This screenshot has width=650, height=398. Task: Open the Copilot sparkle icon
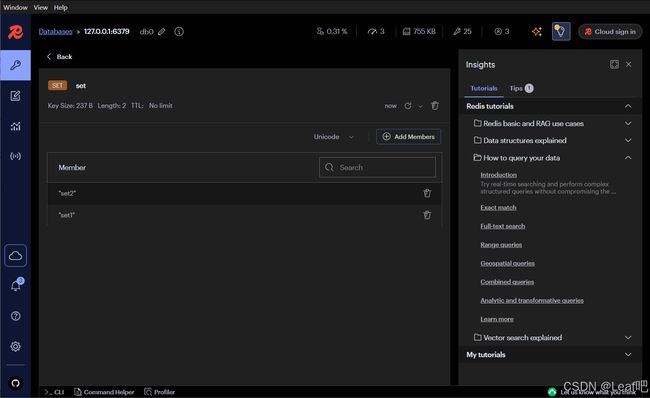pos(537,32)
